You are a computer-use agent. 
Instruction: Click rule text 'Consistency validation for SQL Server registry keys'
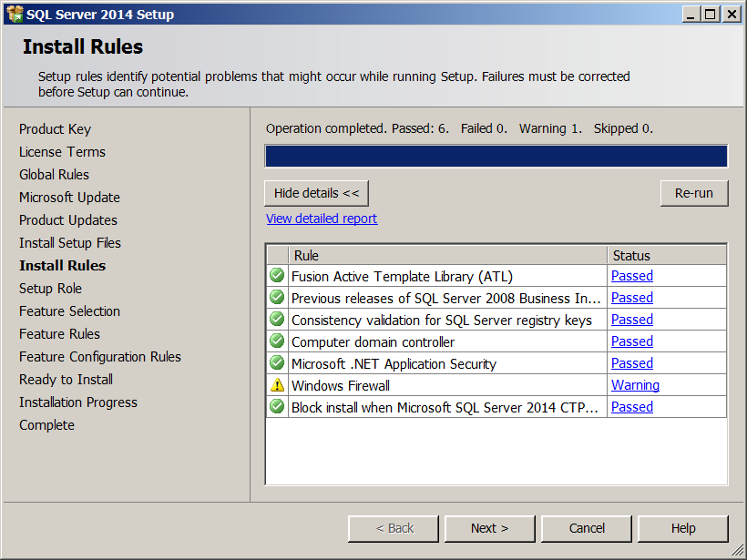pyautogui.click(x=442, y=321)
